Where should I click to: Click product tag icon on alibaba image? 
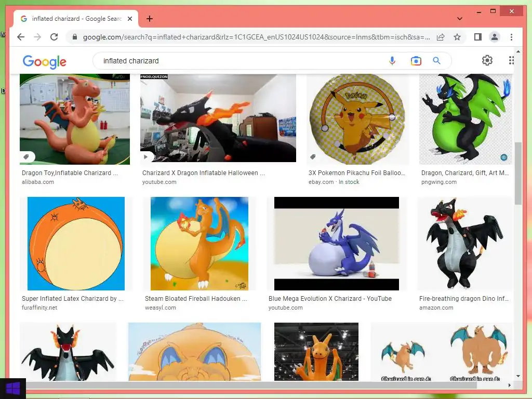26,157
